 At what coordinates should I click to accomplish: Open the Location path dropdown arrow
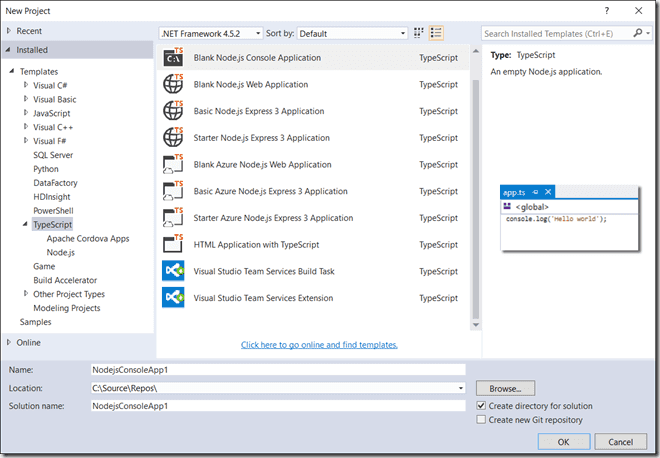click(x=460, y=388)
